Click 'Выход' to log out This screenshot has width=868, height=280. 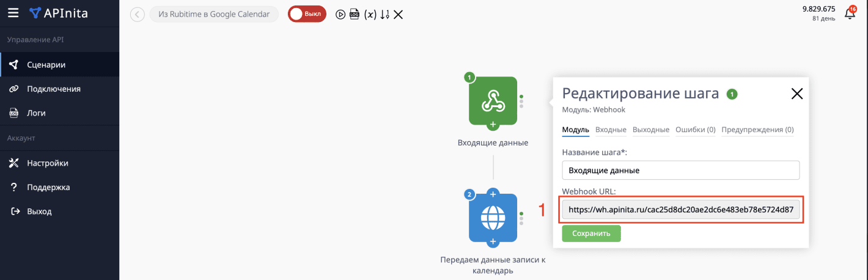pyautogui.click(x=59, y=212)
